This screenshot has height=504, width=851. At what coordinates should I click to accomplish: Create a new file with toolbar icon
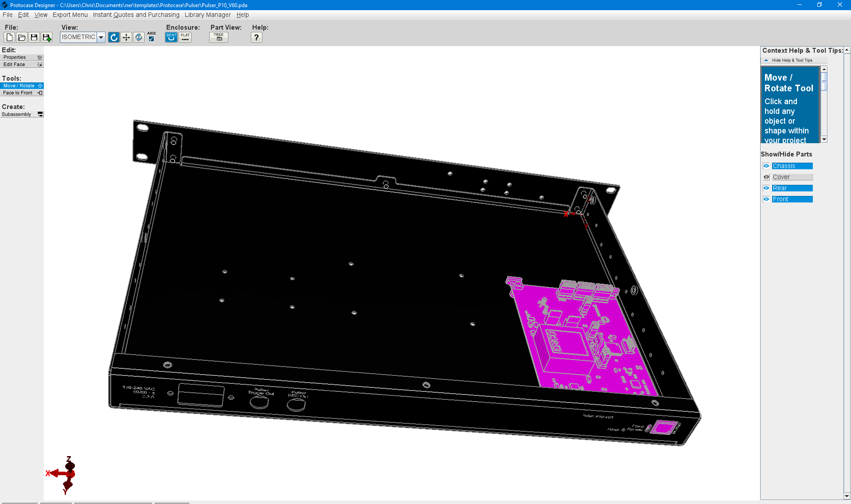tap(9, 38)
